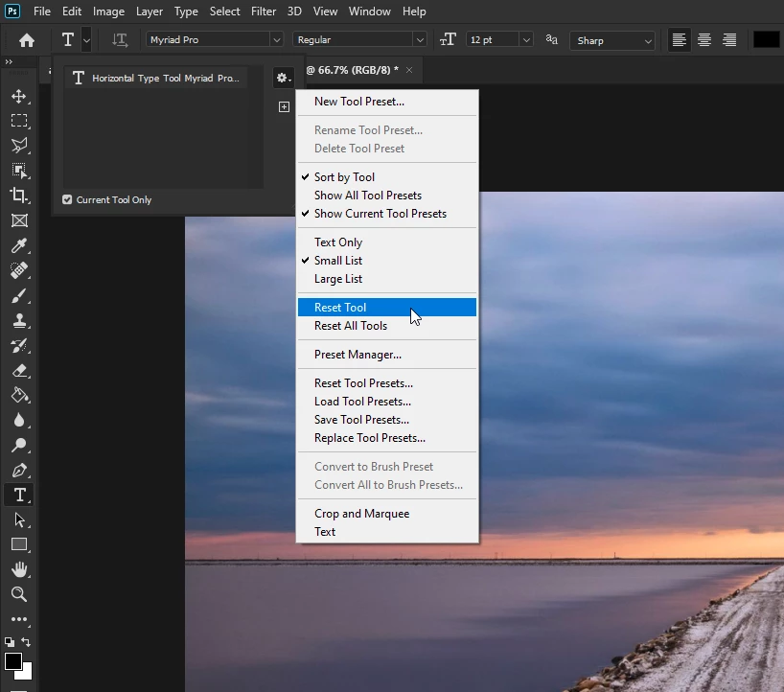Click the background color swatch
Screen dimensions: 784x692
[26, 673]
